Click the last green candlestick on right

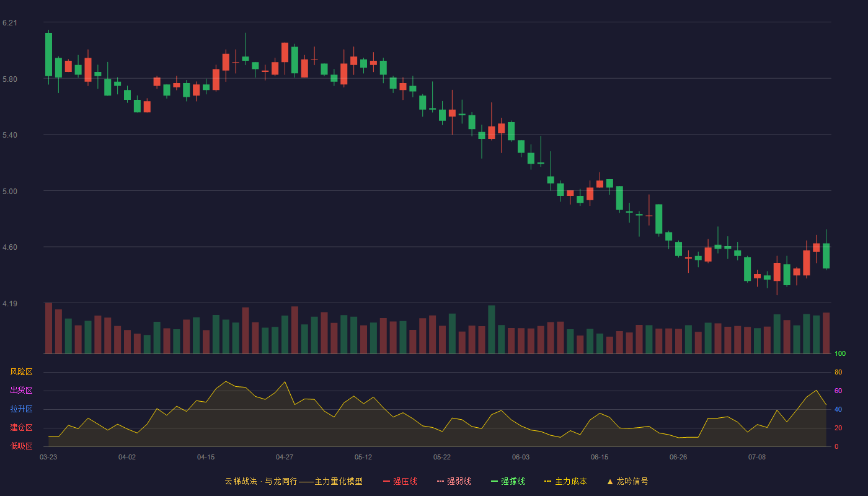[826, 256]
